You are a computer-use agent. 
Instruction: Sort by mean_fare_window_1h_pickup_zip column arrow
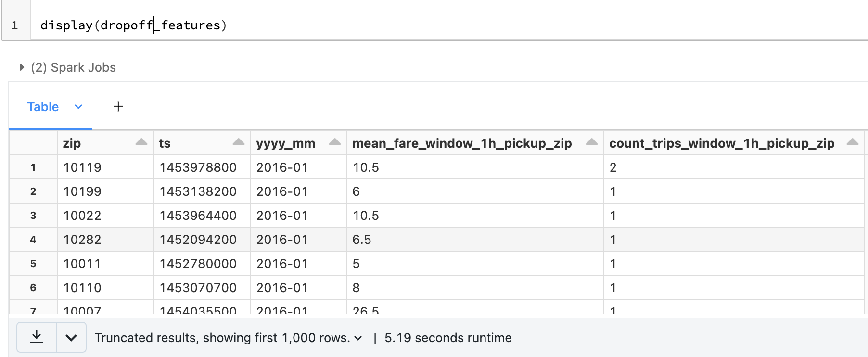click(592, 142)
